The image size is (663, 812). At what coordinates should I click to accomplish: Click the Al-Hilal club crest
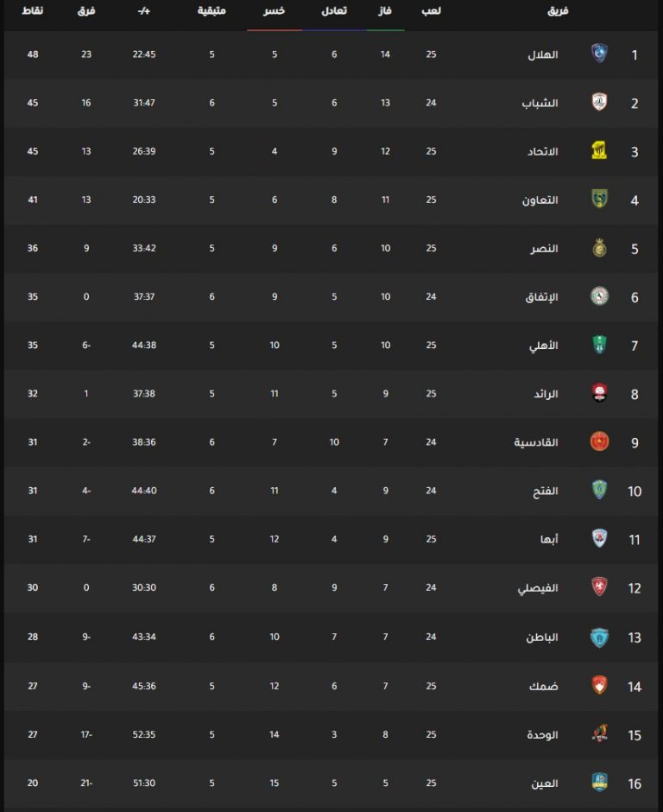(599, 54)
